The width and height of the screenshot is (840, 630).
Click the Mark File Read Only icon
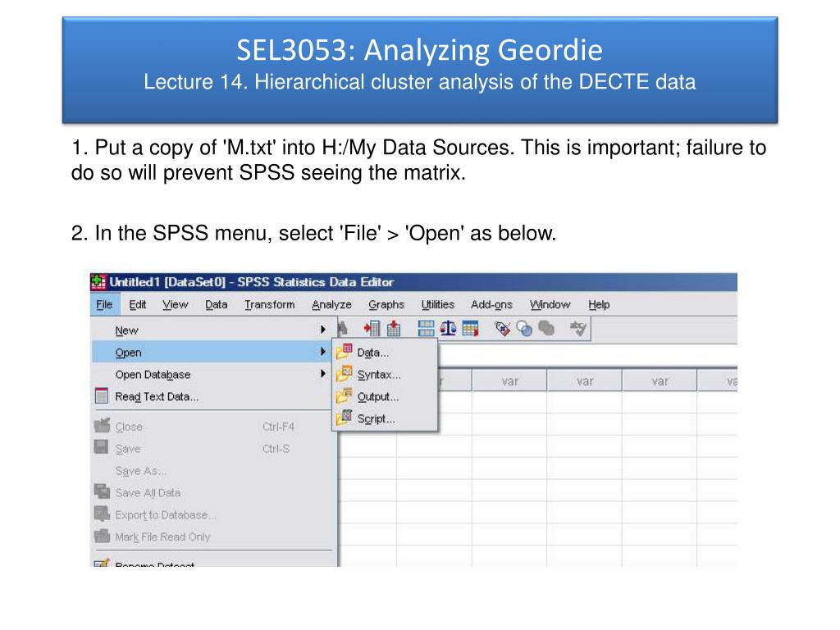[102, 535]
